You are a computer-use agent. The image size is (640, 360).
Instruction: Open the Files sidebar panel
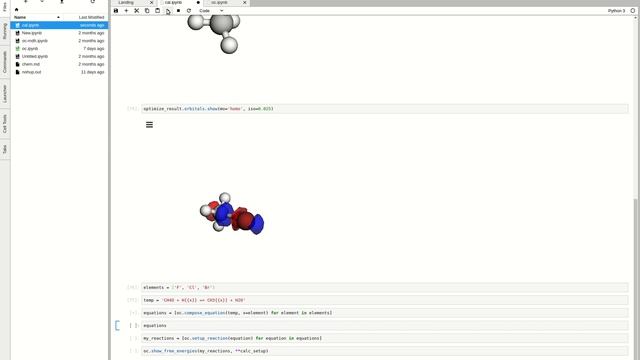coord(5,6)
